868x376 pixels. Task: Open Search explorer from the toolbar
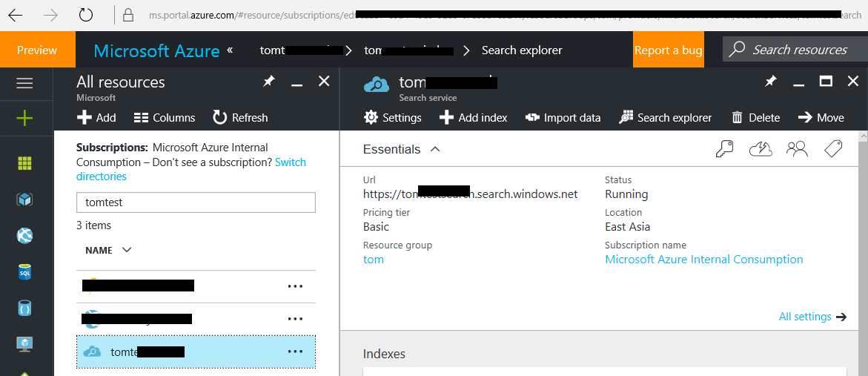(666, 117)
